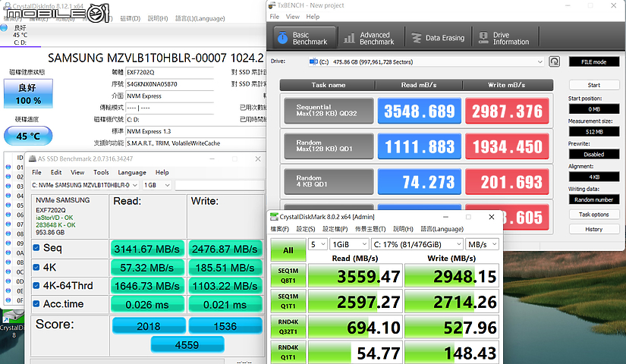Viewport: 626px width, 364px height.
Task: Toggle Acc.time checkbox in AS SSD
Action: click(36, 304)
